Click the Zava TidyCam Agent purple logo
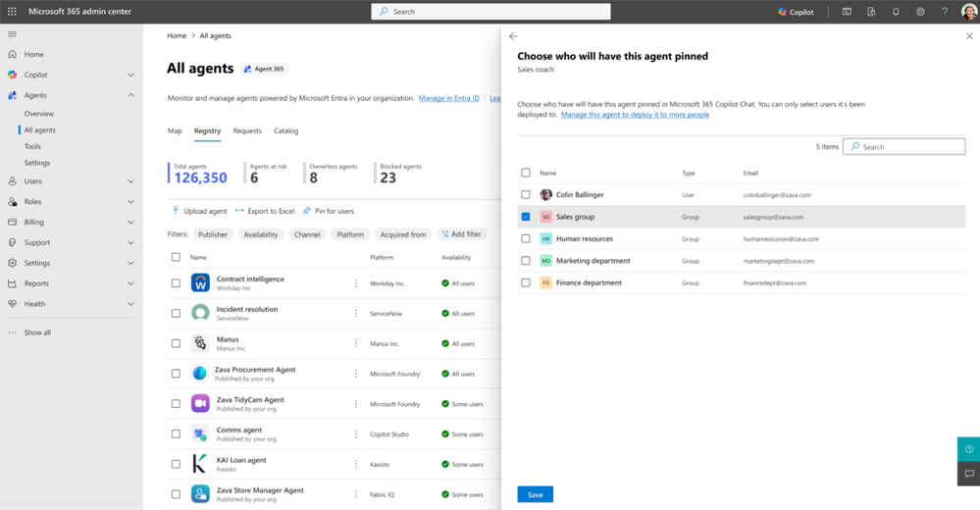 (200, 403)
